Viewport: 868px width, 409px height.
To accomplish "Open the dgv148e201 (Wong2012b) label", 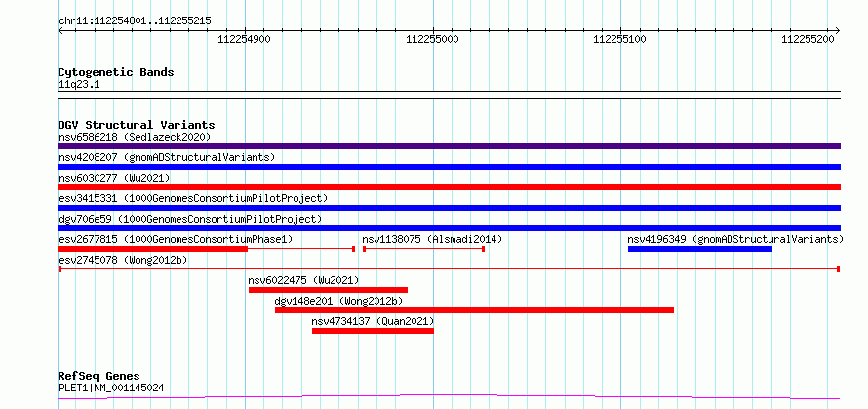I will (x=338, y=301).
